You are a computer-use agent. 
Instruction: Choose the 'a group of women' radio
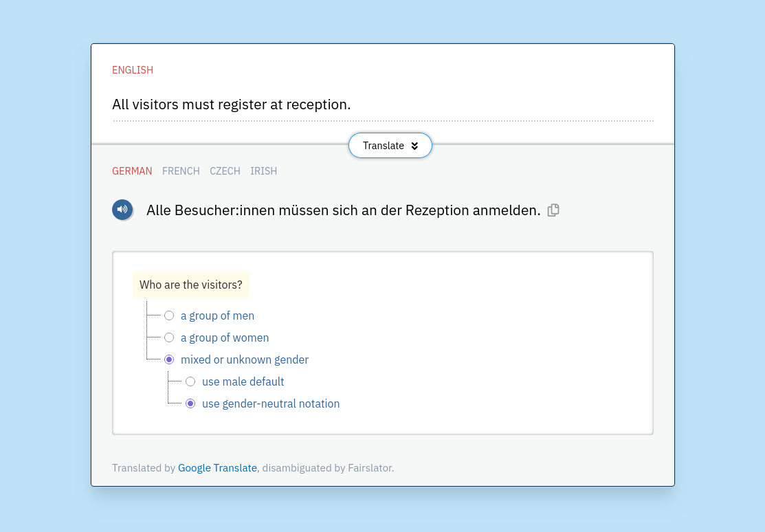tap(169, 337)
